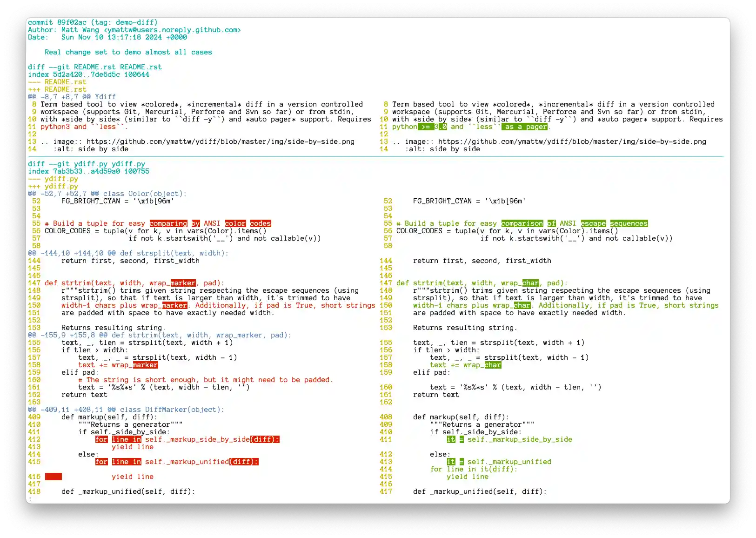Click the 'diff --git README.rst README.rst' line
This screenshot has width=756, height=538.
pyautogui.click(x=95, y=67)
